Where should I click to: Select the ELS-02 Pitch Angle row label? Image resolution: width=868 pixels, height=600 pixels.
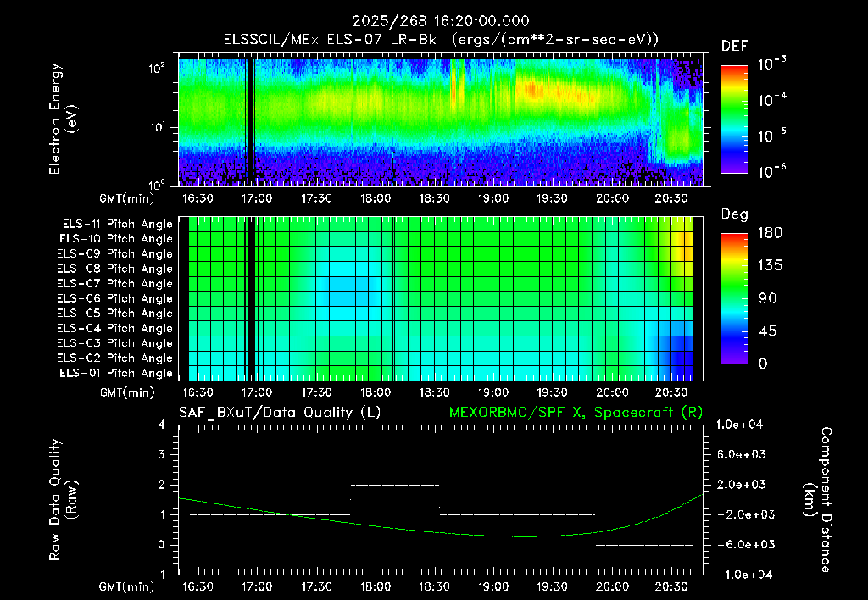[115, 358]
